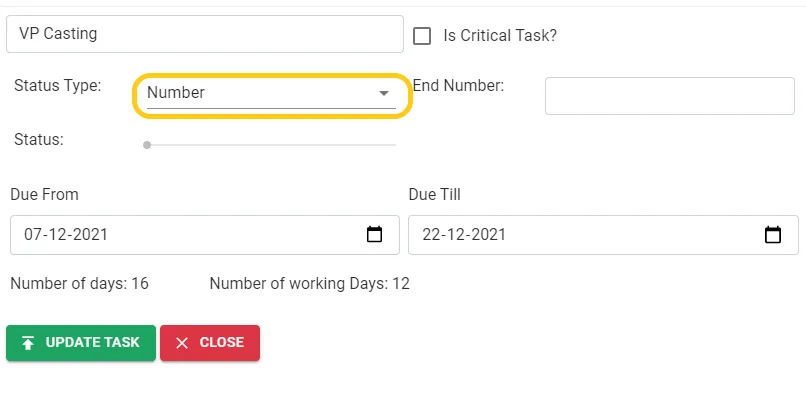Click the middle of the Status slider track
The height and width of the screenshot is (408, 806).
(x=271, y=145)
